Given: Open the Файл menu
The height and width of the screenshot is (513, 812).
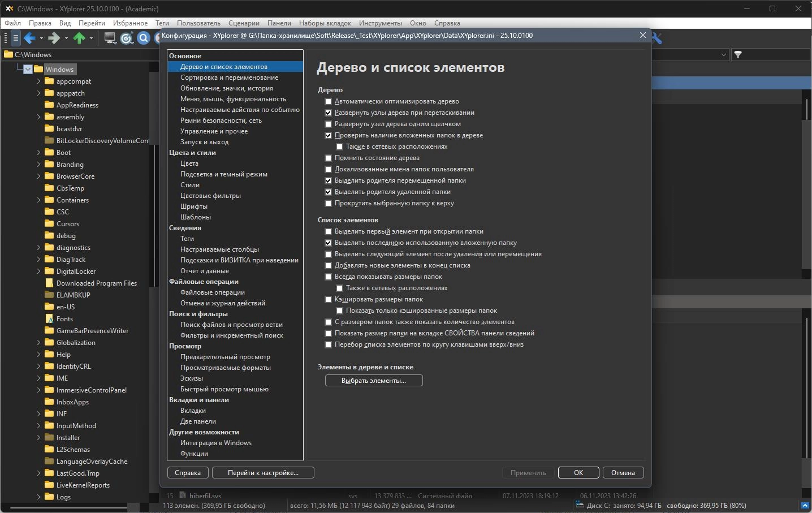Looking at the screenshot, I should click(x=13, y=23).
